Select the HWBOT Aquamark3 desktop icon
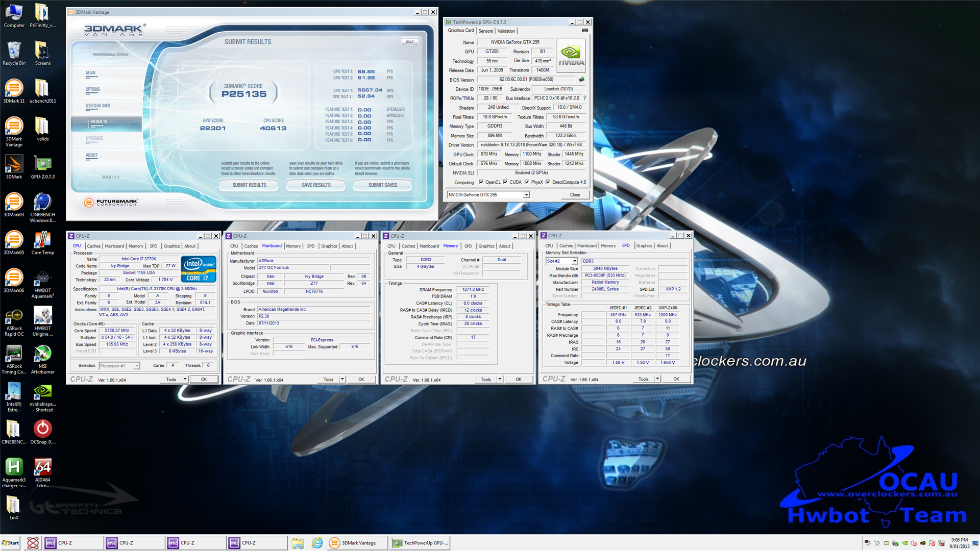 [x=42, y=284]
